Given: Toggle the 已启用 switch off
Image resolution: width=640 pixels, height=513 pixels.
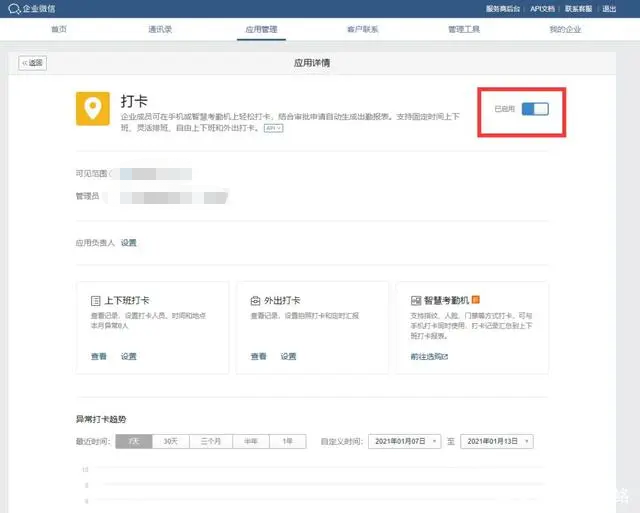Looking at the screenshot, I should [x=535, y=108].
